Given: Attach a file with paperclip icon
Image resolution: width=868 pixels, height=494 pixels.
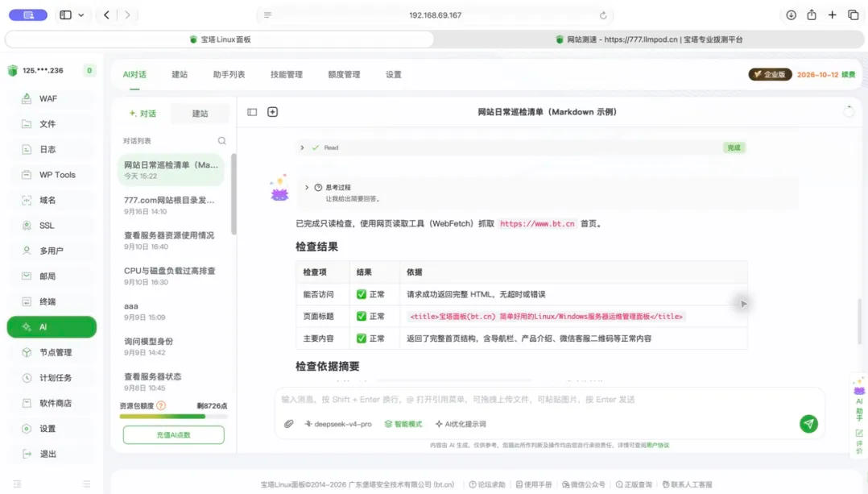Looking at the screenshot, I should pos(288,424).
